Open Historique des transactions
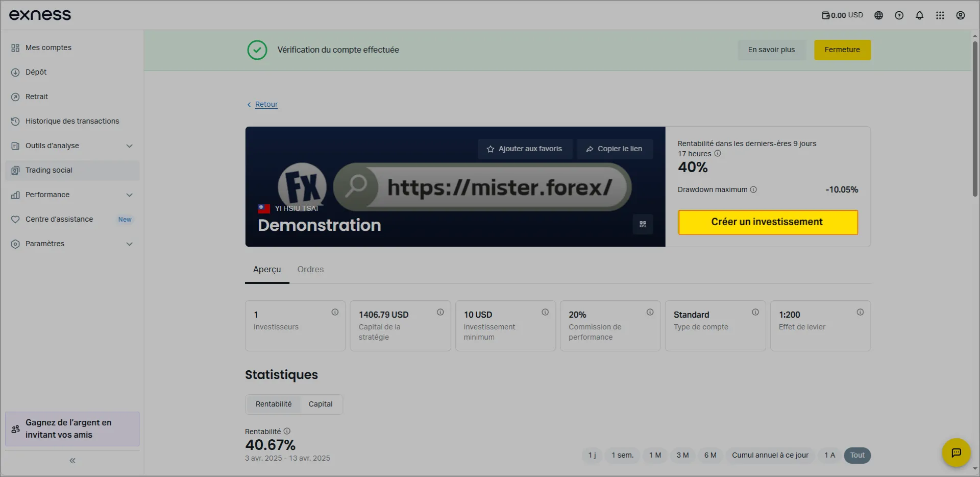 click(x=72, y=121)
